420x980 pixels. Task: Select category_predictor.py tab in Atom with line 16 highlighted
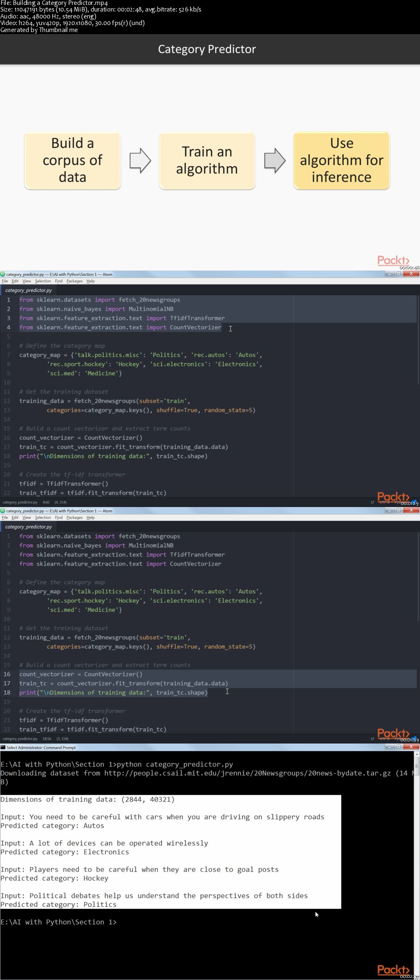29,527
